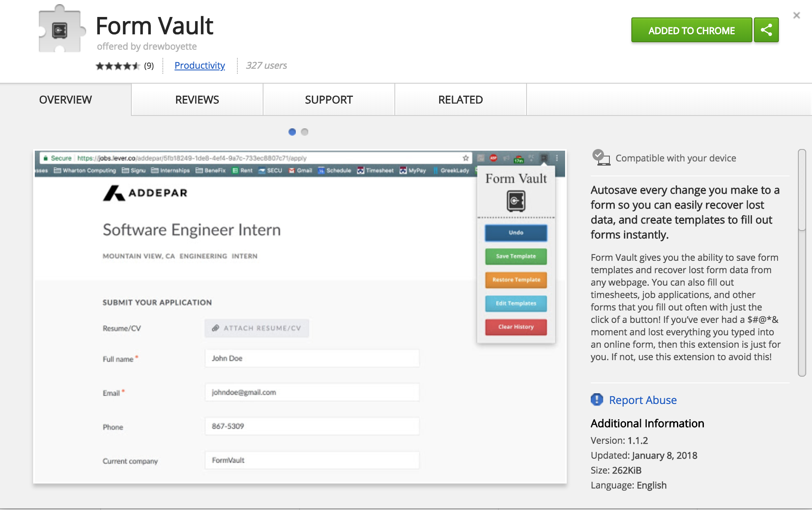Click the first carousel dot indicator
This screenshot has height=510, width=812.
click(x=293, y=132)
